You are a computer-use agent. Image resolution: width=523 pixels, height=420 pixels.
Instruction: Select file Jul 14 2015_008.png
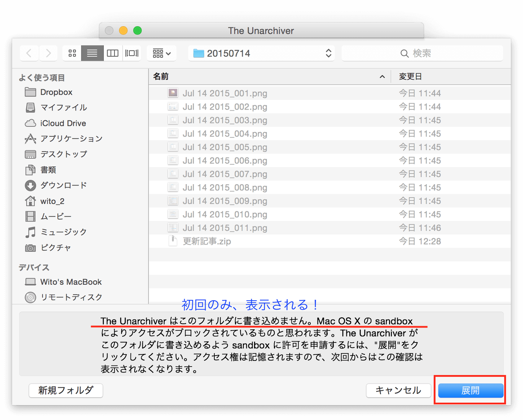[330, 187]
